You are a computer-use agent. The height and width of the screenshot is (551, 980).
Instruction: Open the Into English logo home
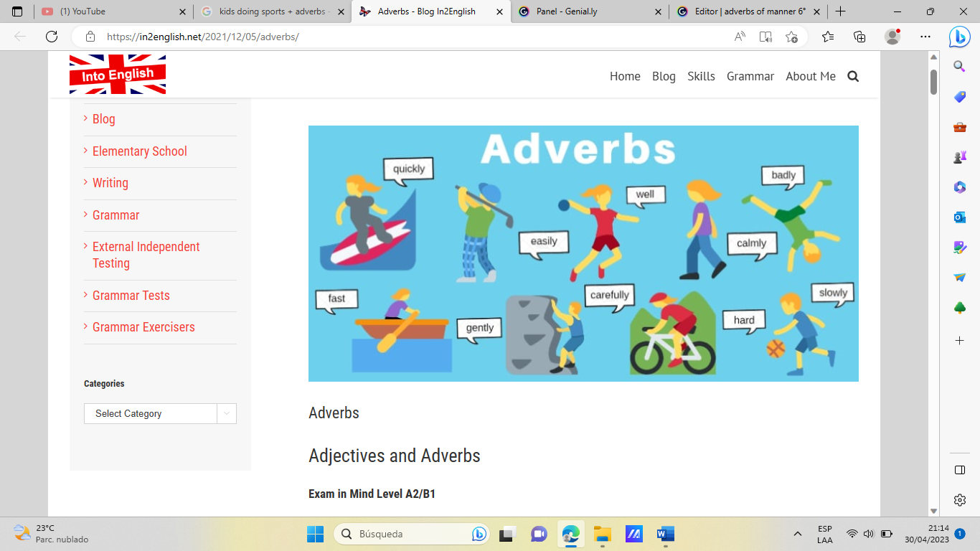click(x=118, y=75)
